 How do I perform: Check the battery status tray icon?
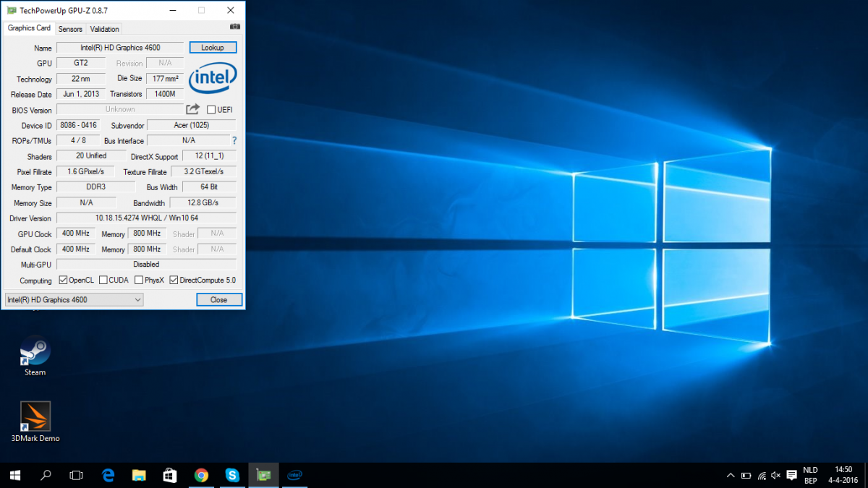pyautogui.click(x=746, y=476)
